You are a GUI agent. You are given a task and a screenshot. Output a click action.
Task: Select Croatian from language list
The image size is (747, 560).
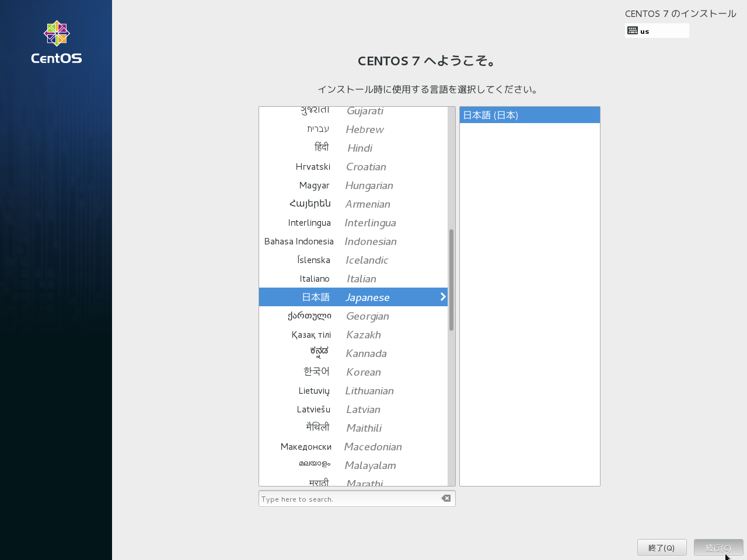tap(353, 167)
